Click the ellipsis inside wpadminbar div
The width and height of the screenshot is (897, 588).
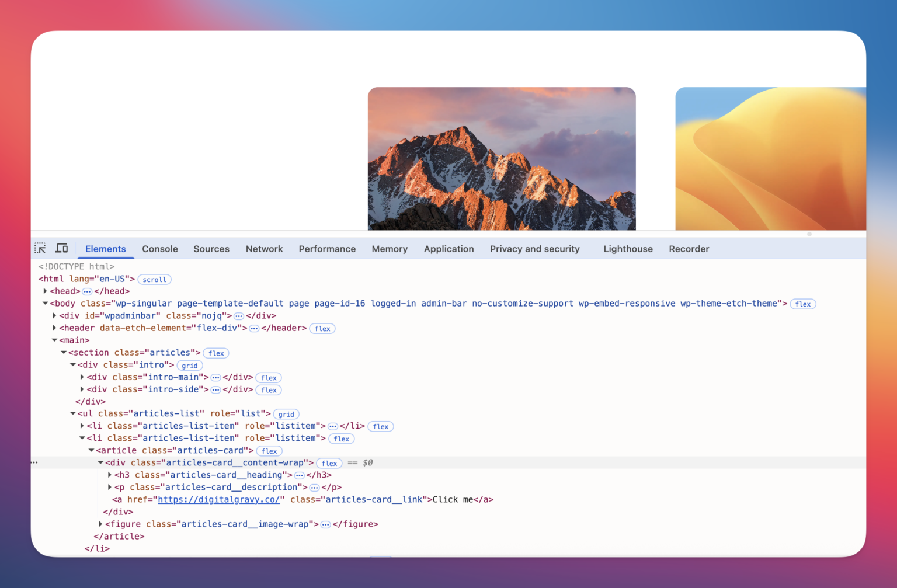coord(239,316)
